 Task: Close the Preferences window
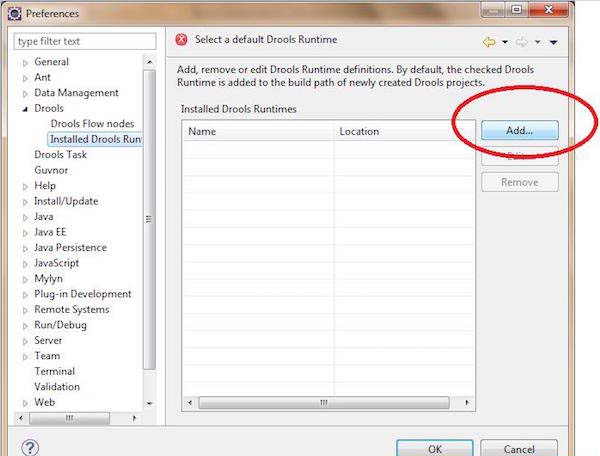click(548, 10)
